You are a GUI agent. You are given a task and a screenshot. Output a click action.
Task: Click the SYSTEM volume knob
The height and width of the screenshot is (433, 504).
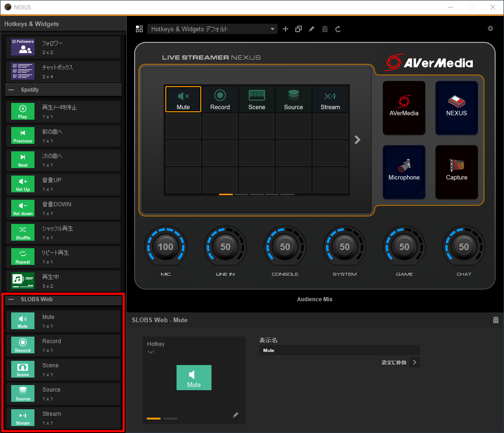(345, 247)
